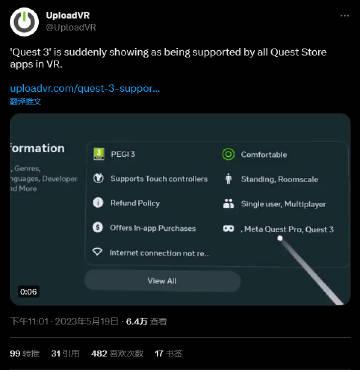Click the Standing, Roomscale person icon
The height and width of the screenshot is (370, 360).
pyautogui.click(x=228, y=179)
